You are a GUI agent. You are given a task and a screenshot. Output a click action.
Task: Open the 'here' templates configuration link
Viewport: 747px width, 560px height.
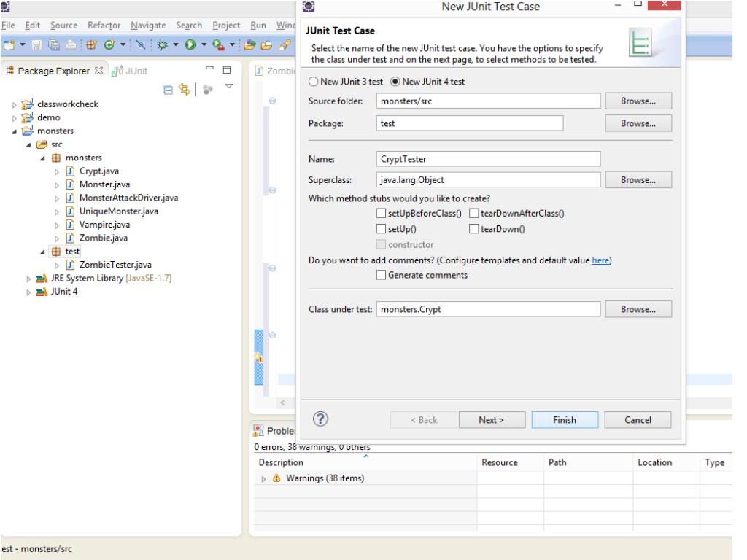(x=600, y=260)
